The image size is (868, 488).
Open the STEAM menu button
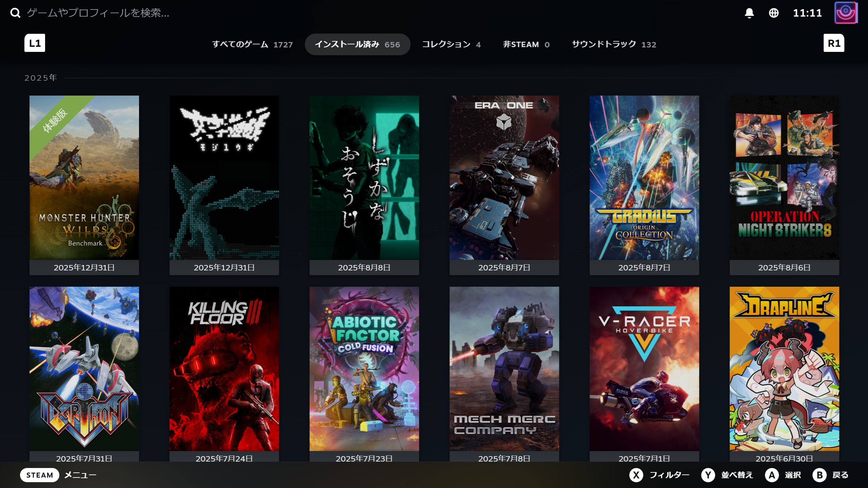click(40, 475)
